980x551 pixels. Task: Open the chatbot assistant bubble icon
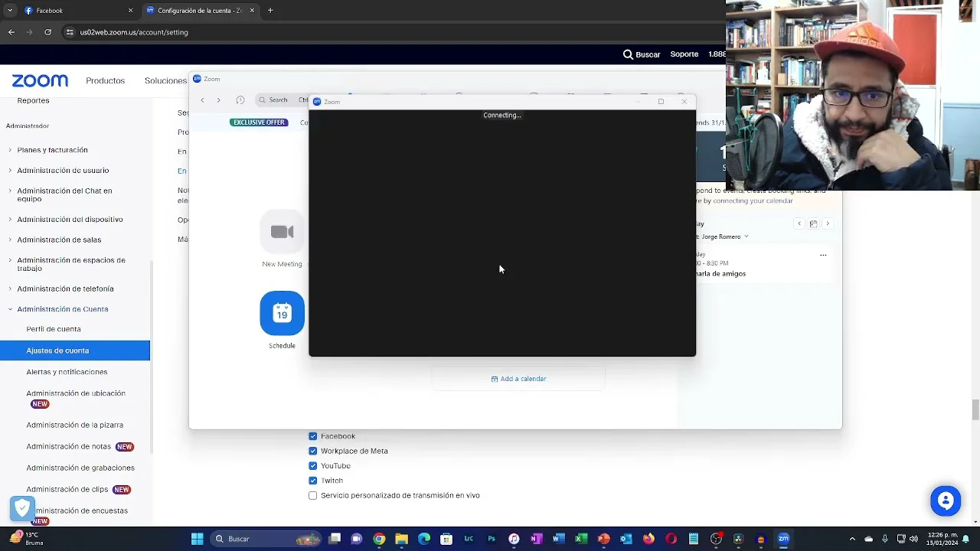point(946,501)
